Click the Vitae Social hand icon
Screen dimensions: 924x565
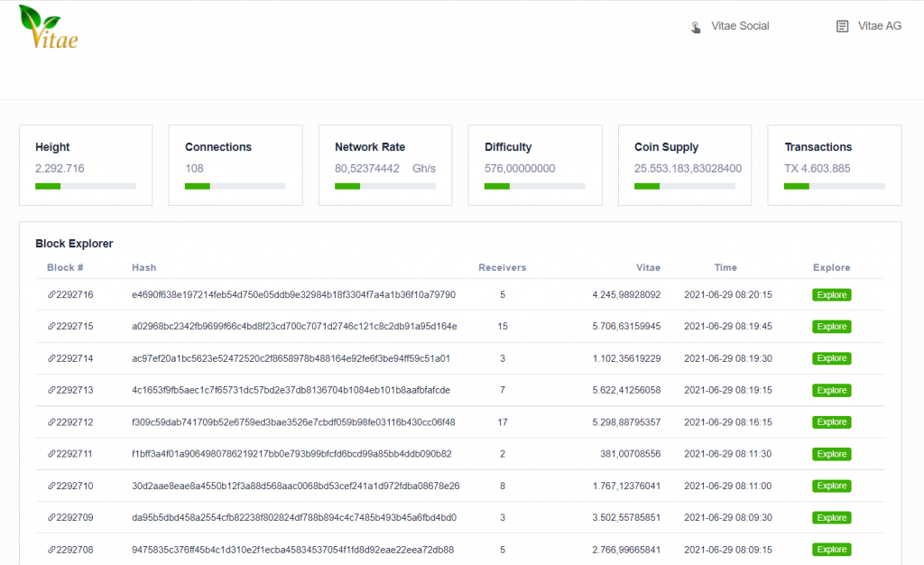tap(696, 27)
